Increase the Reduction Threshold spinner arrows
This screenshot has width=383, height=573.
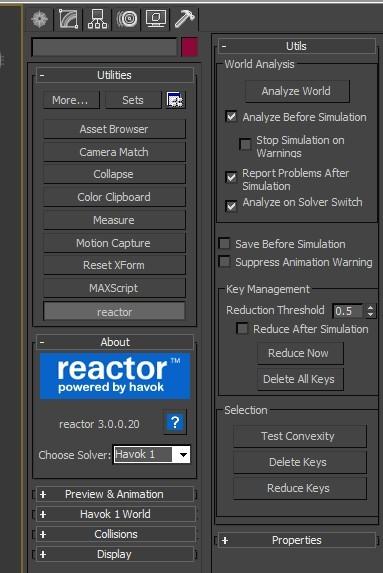click(370, 308)
